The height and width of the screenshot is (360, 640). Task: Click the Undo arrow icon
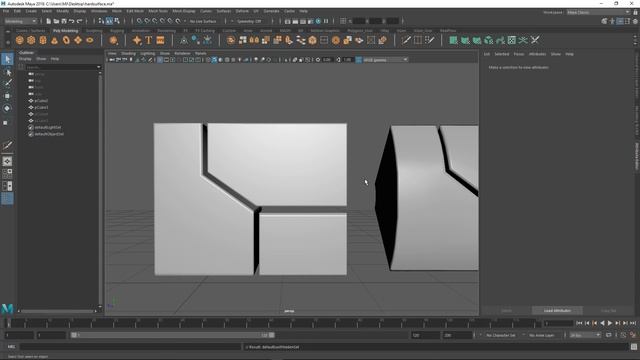click(72, 21)
